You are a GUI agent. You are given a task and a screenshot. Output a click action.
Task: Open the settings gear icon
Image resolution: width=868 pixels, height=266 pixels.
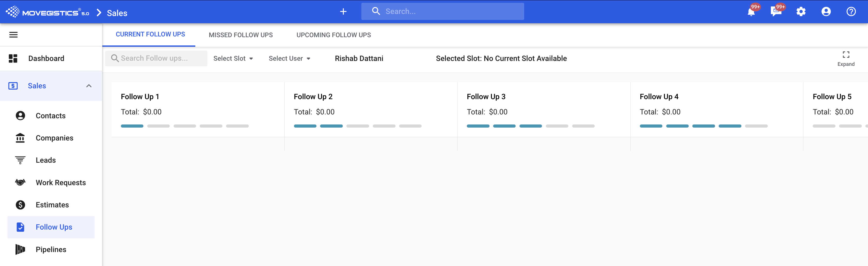(x=801, y=12)
